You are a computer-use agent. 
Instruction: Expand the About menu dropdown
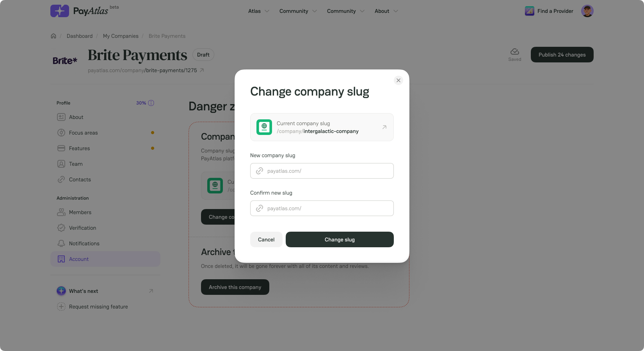pyautogui.click(x=386, y=11)
